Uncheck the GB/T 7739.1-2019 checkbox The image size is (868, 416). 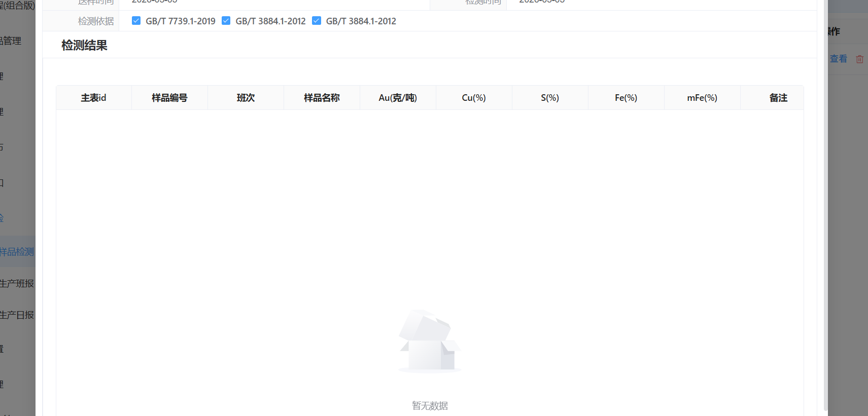[x=136, y=21]
